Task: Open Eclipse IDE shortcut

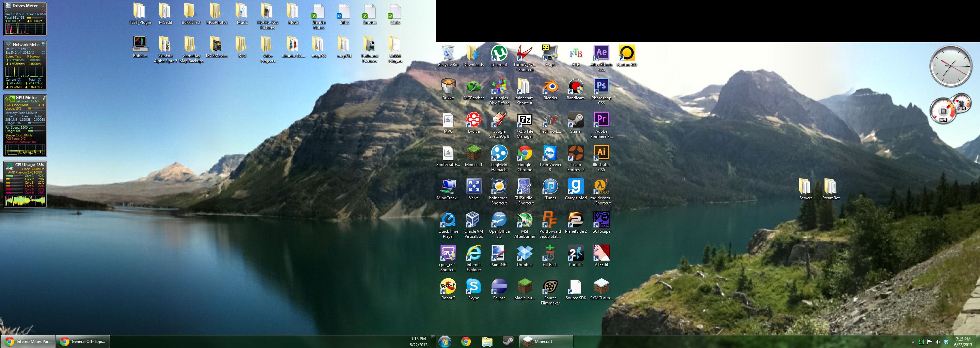Action: tap(499, 289)
